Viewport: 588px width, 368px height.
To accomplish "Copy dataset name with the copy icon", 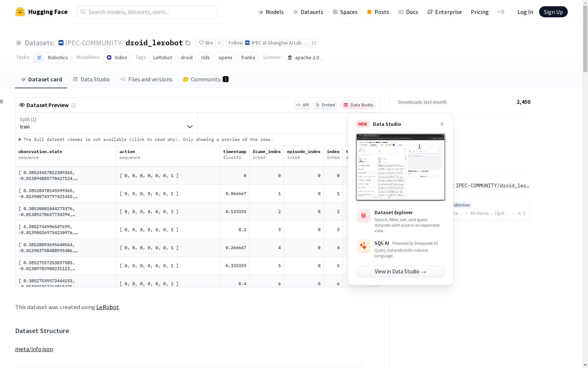I will 188,43.
